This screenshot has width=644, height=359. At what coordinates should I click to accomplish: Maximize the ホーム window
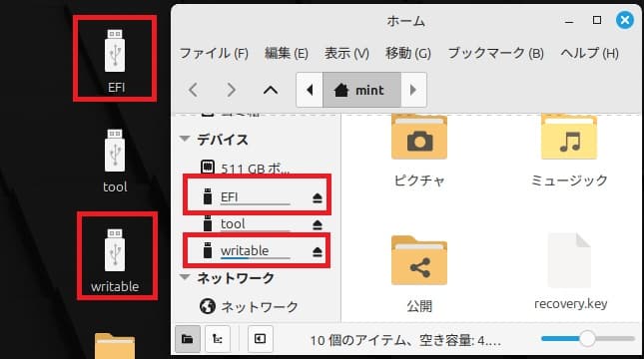click(x=597, y=20)
